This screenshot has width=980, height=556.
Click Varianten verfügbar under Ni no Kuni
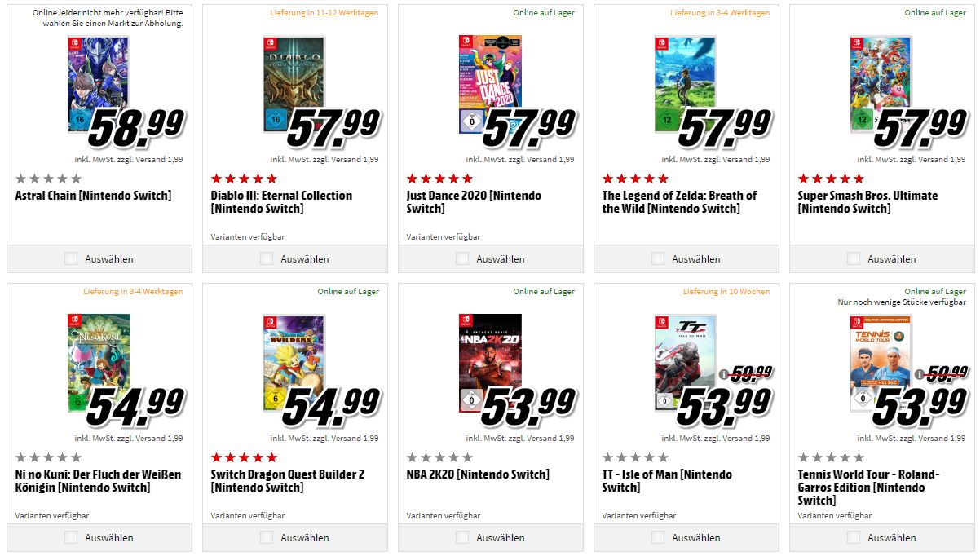point(52,516)
